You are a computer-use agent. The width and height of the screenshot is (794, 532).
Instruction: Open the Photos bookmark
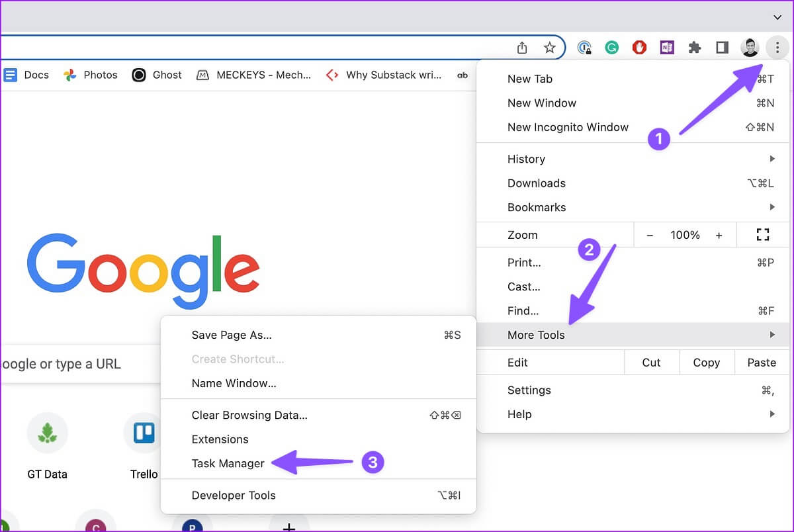(x=91, y=75)
